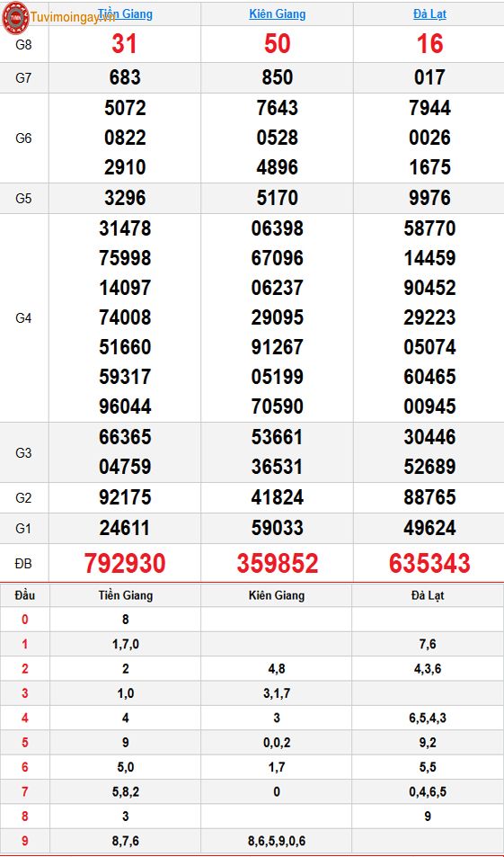Image resolution: width=504 pixels, height=857 pixels.
Task: Click G6 number 0822
Action: click(125, 138)
